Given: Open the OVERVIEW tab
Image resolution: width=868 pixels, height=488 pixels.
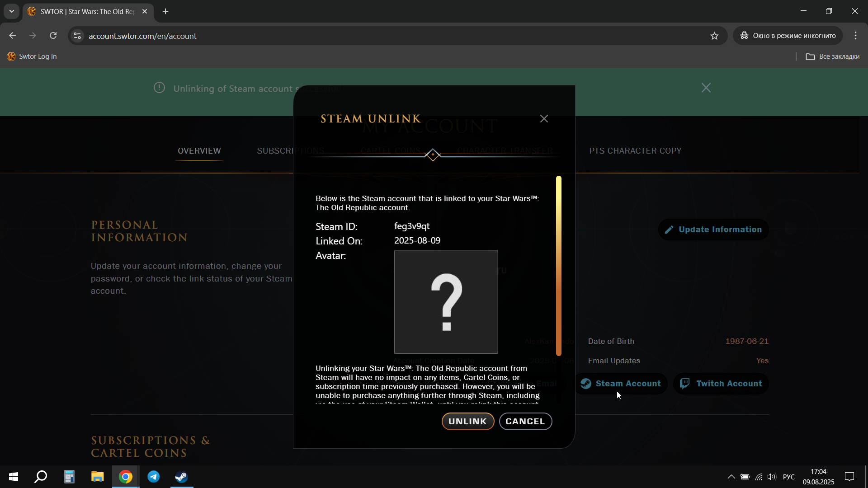Looking at the screenshot, I should click(x=199, y=151).
